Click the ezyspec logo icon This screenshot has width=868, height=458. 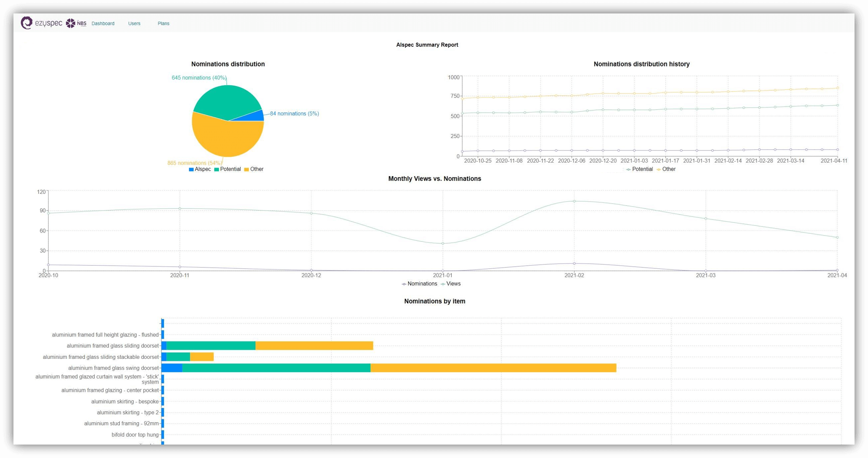tap(27, 23)
